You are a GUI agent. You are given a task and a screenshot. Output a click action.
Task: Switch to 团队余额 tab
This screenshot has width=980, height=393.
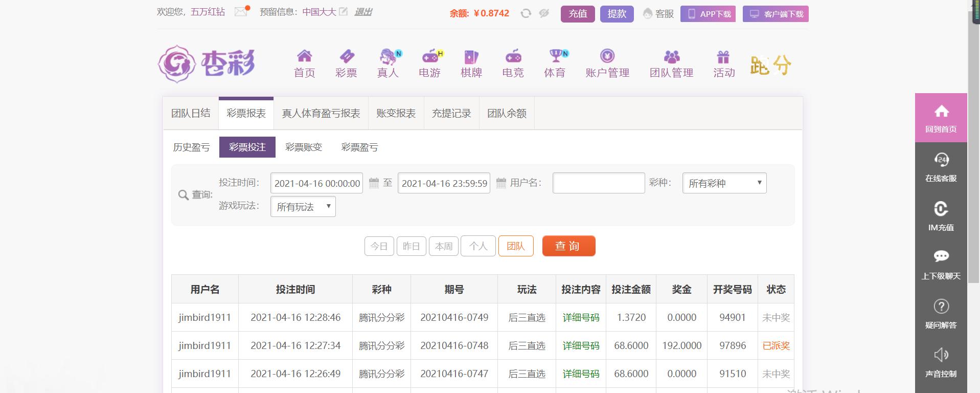click(507, 113)
